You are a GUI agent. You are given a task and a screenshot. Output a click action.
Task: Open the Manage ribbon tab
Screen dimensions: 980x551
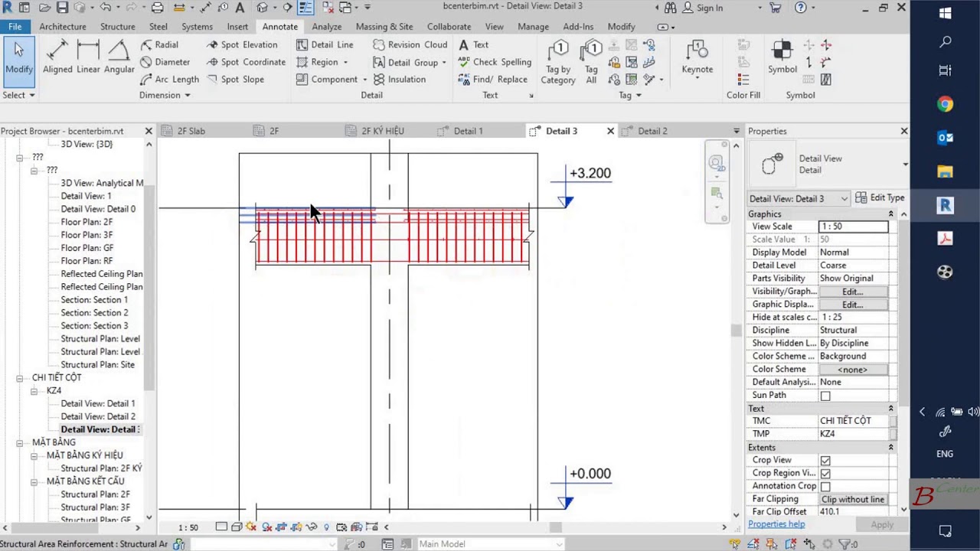pyautogui.click(x=533, y=27)
